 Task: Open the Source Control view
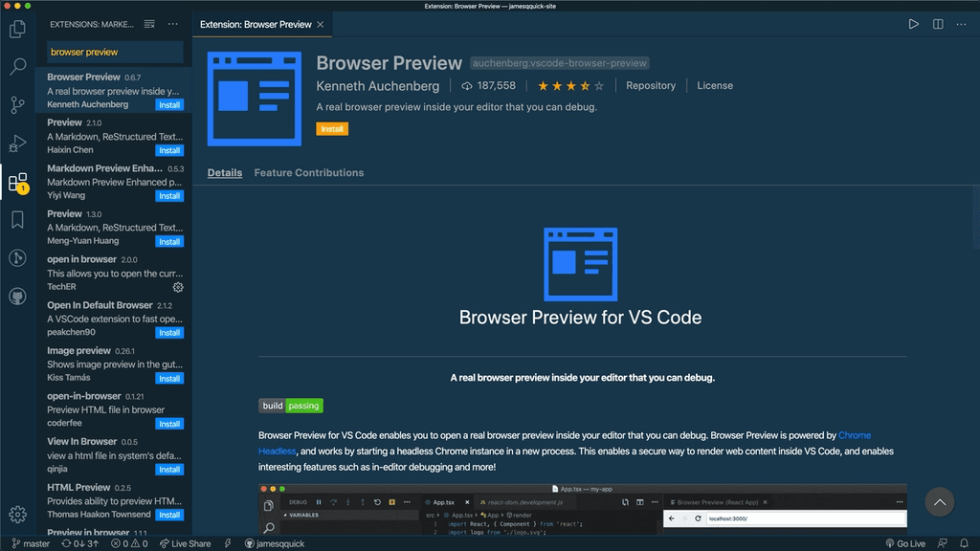click(x=17, y=105)
